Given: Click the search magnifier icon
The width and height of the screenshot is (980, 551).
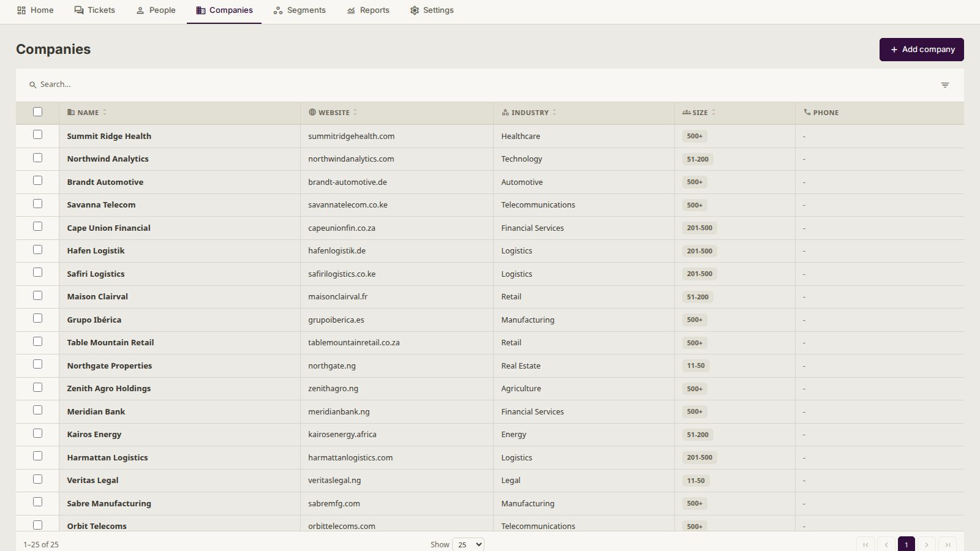Looking at the screenshot, I should 33,85.
